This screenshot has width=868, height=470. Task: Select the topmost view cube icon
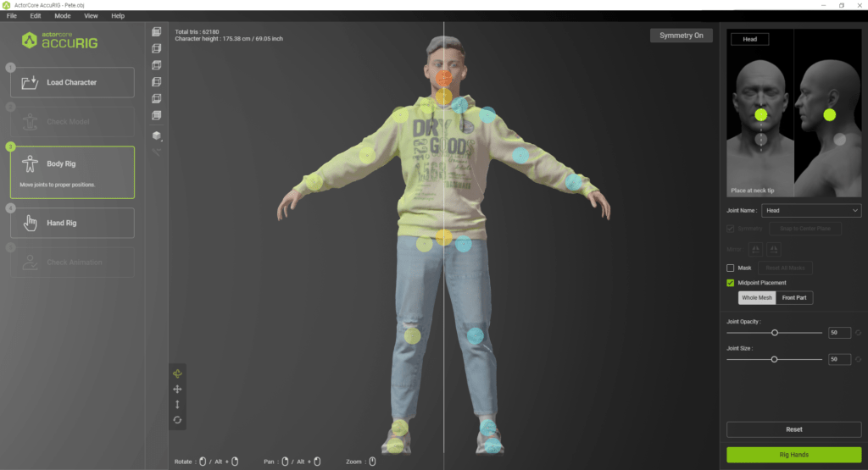point(157,32)
